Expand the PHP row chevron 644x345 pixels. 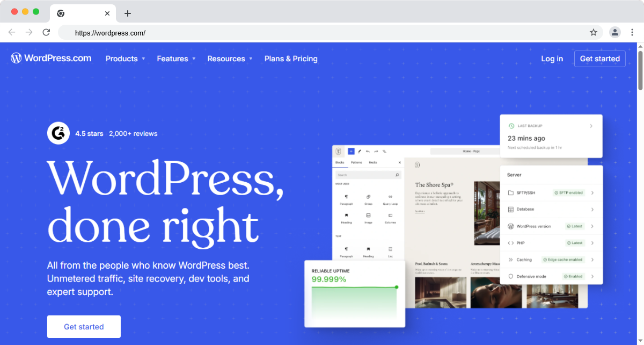click(592, 243)
